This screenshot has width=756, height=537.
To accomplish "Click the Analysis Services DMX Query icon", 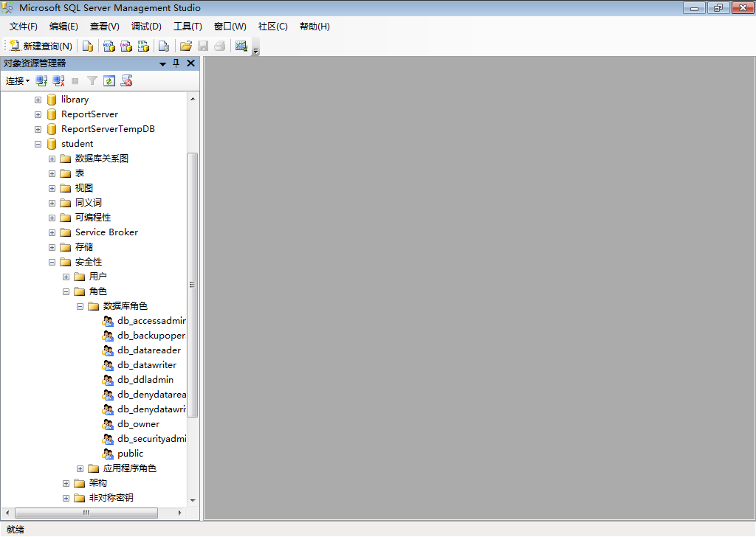I will tap(126, 46).
